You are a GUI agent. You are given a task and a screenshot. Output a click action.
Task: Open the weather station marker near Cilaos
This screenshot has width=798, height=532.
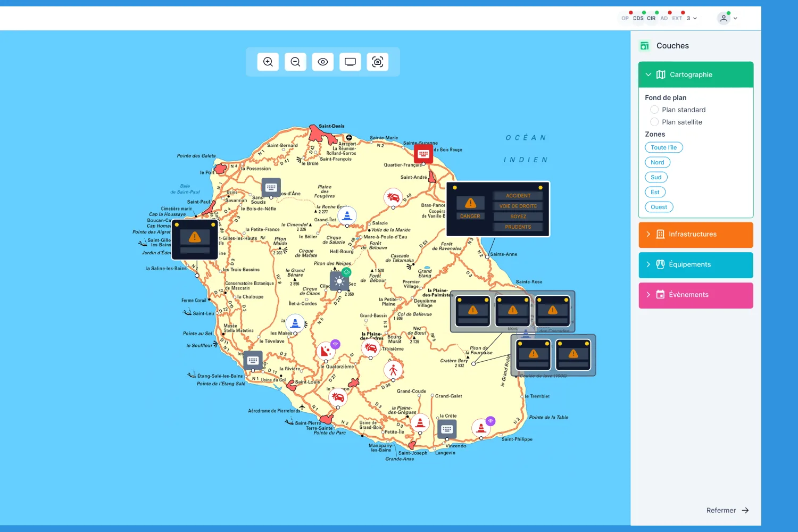[x=339, y=281]
